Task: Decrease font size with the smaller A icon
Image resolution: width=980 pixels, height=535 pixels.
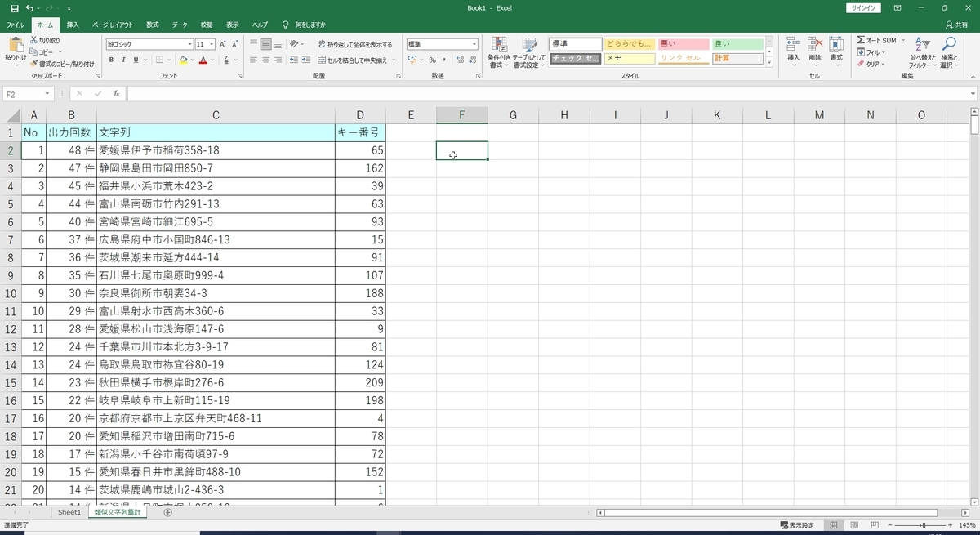Action: pyautogui.click(x=234, y=44)
